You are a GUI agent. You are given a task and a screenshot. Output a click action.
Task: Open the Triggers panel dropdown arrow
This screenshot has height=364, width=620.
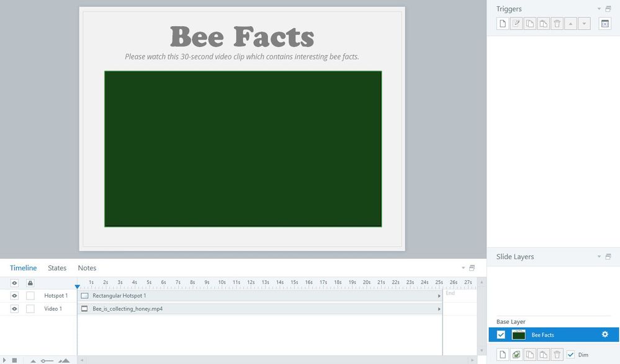[600, 9]
